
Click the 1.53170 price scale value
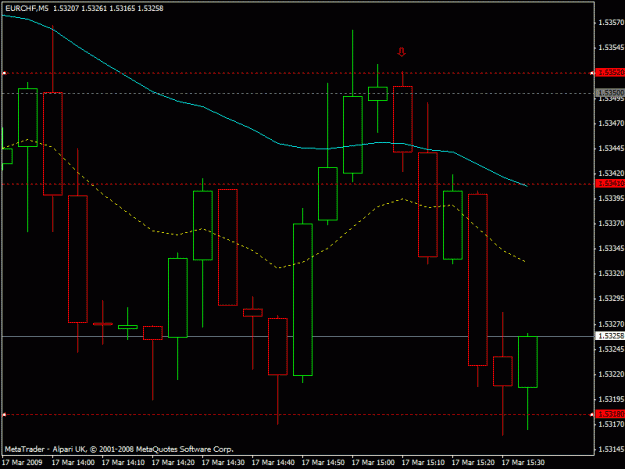click(611, 424)
